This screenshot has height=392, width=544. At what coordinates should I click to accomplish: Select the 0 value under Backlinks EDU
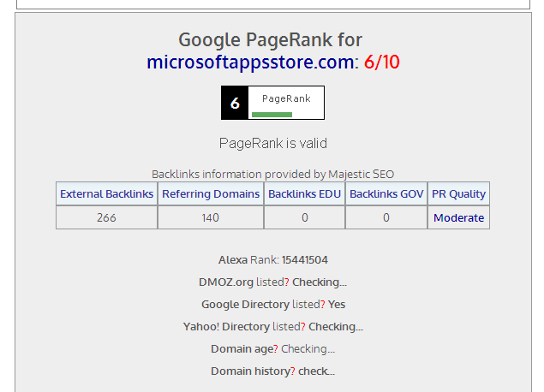point(305,217)
